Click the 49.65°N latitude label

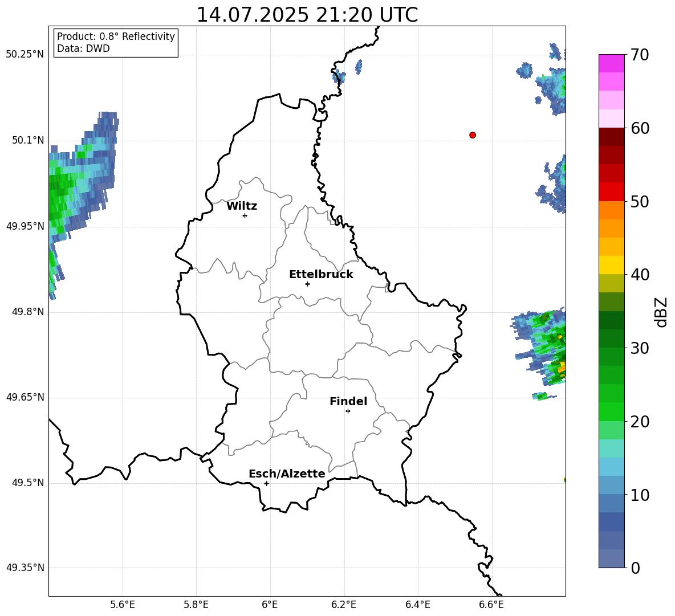(25, 397)
